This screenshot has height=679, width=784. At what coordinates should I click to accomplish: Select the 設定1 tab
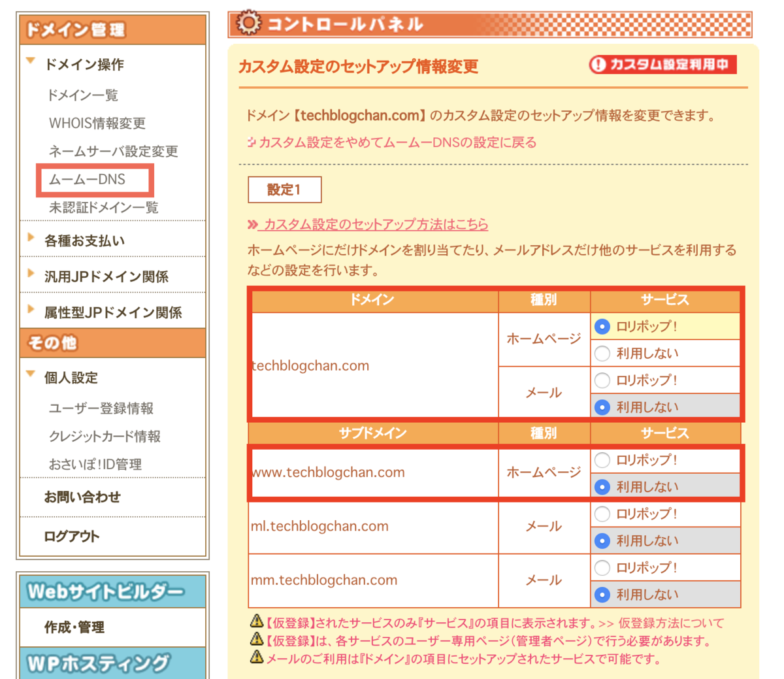(x=284, y=190)
